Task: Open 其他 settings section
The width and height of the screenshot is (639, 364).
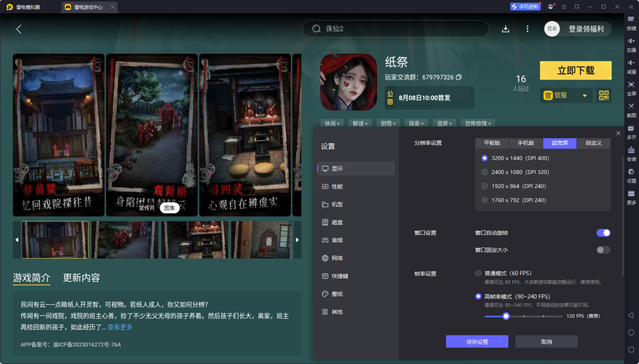Action: [356, 312]
